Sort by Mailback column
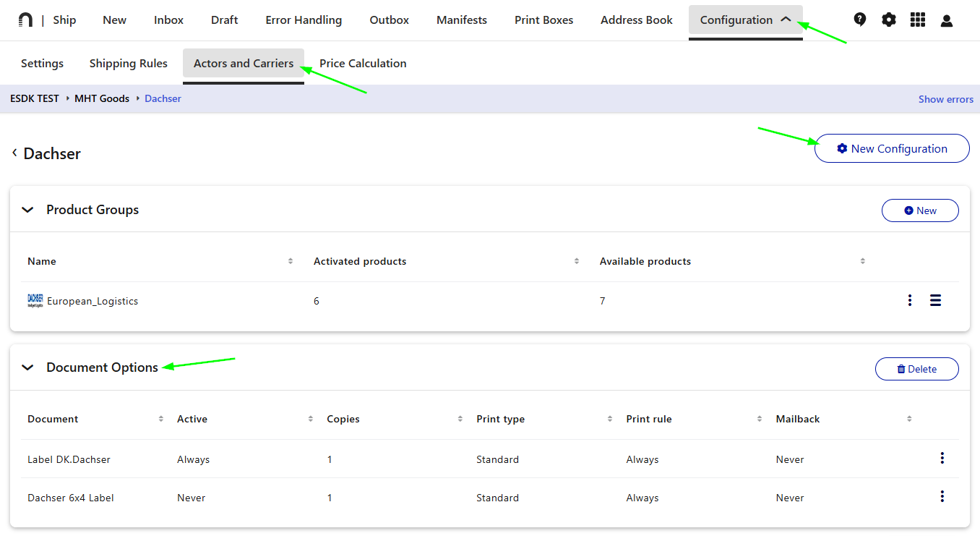This screenshot has height=536, width=980. coord(909,419)
